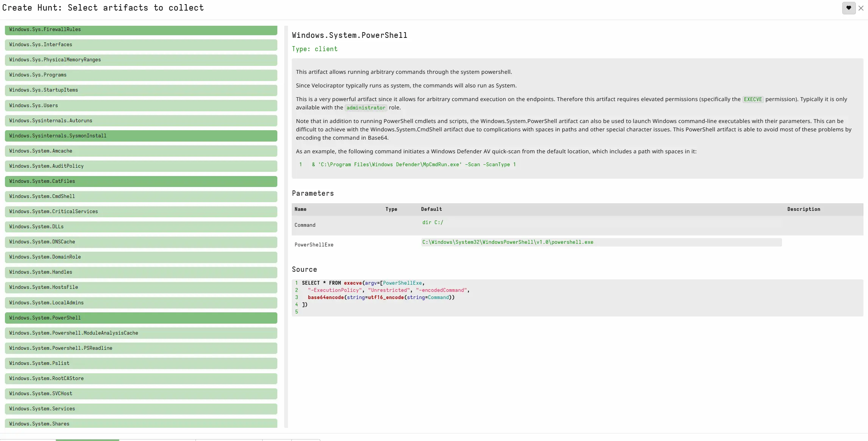Click the administrator role code tag

coord(366,108)
